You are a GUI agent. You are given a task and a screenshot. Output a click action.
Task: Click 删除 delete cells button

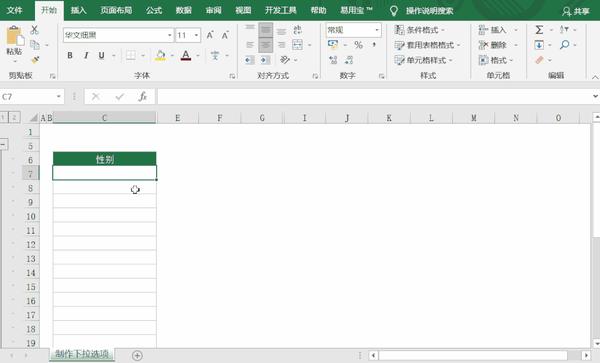(x=493, y=45)
